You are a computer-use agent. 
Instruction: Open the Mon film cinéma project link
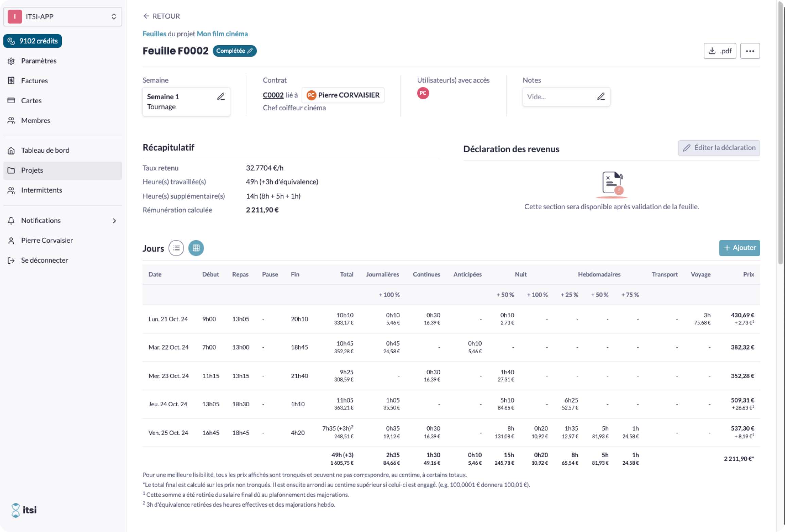[222, 34]
